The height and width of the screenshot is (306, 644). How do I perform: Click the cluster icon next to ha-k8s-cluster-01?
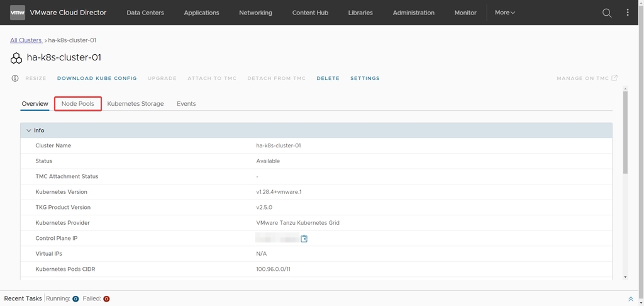coord(16,58)
